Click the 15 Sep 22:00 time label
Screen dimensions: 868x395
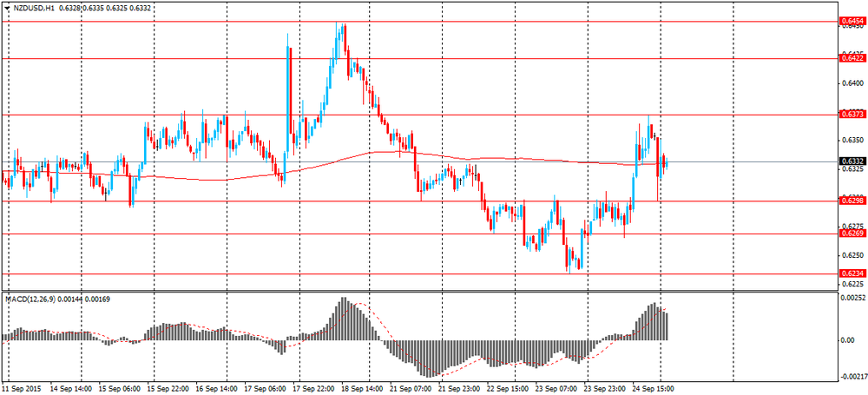click(x=170, y=389)
